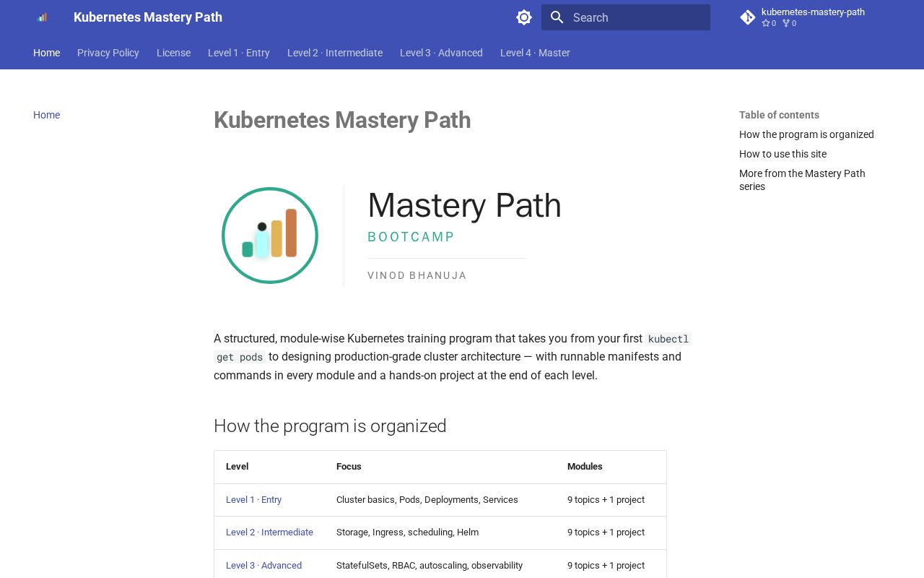Jump to 'How the program is organized' section
The height and width of the screenshot is (578, 924).
(806, 134)
